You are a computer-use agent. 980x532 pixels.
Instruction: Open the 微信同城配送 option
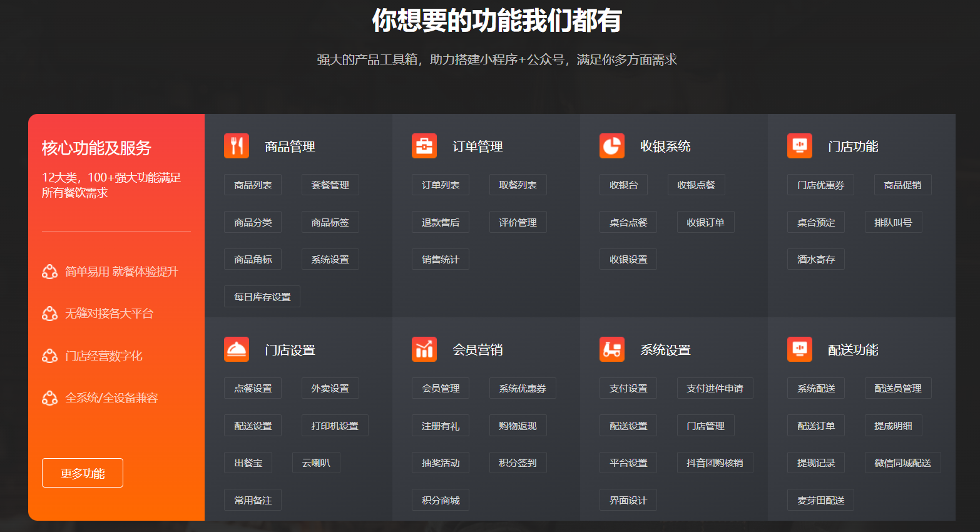click(x=902, y=463)
